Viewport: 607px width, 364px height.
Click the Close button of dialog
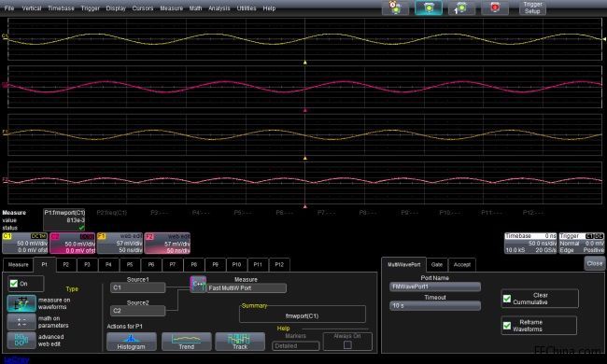coord(595,263)
